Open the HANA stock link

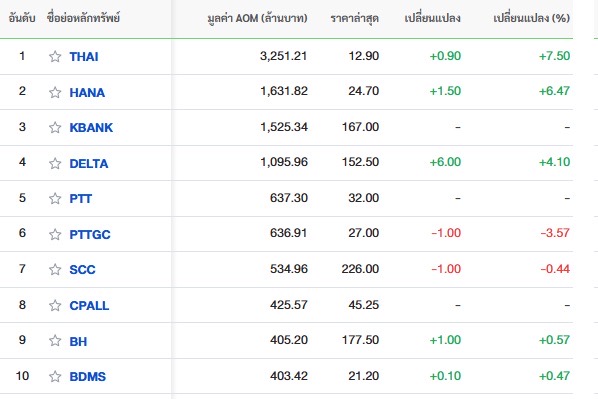click(x=87, y=92)
